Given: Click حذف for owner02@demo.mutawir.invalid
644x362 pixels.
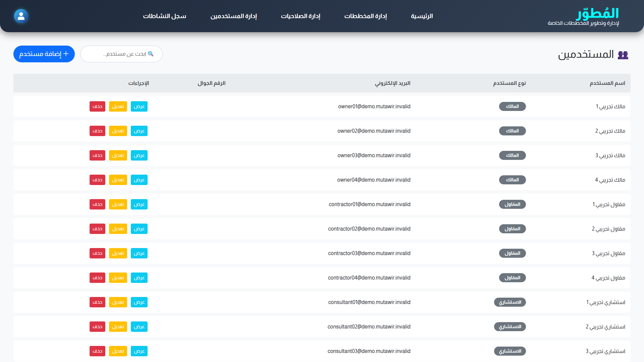Looking at the screenshot, I should tap(97, 131).
